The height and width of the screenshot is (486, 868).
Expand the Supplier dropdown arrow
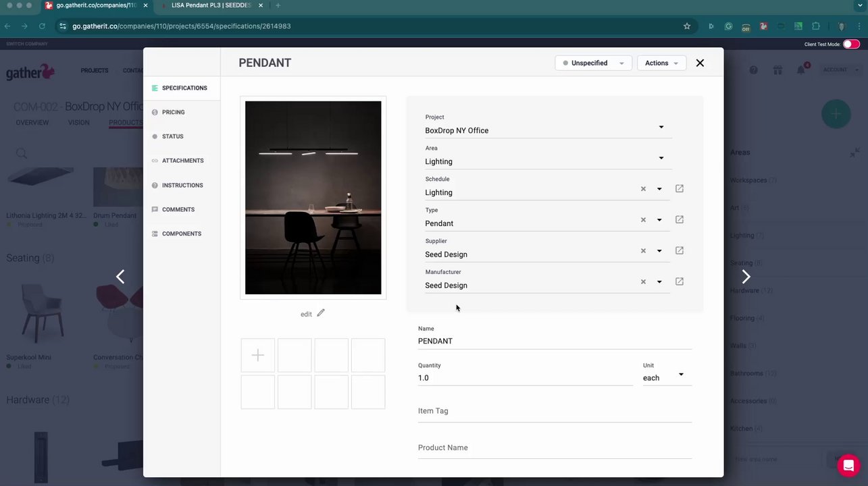(659, 251)
